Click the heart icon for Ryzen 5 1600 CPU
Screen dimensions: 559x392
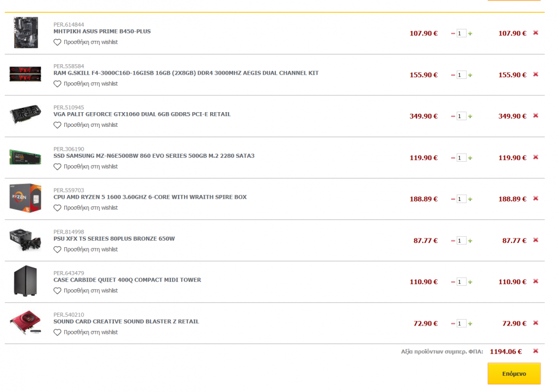tap(57, 208)
